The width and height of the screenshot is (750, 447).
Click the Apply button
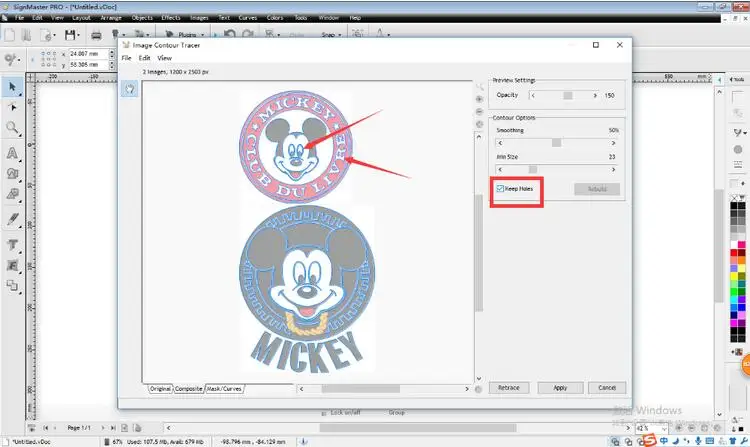pyautogui.click(x=560, y=388)
